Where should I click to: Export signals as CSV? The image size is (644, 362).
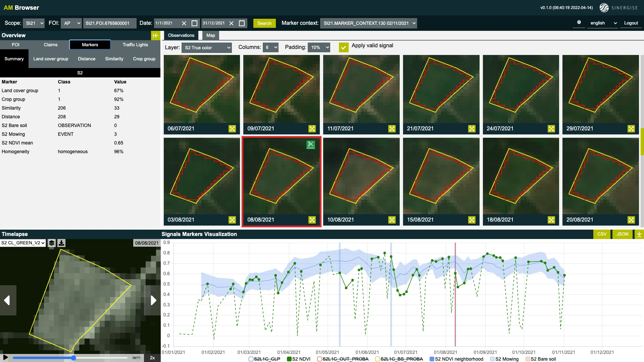pos(602,234)
